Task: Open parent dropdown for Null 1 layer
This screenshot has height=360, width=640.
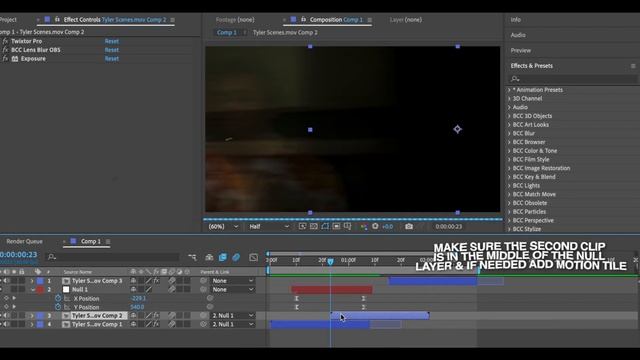Action: [x=233, y=289]
